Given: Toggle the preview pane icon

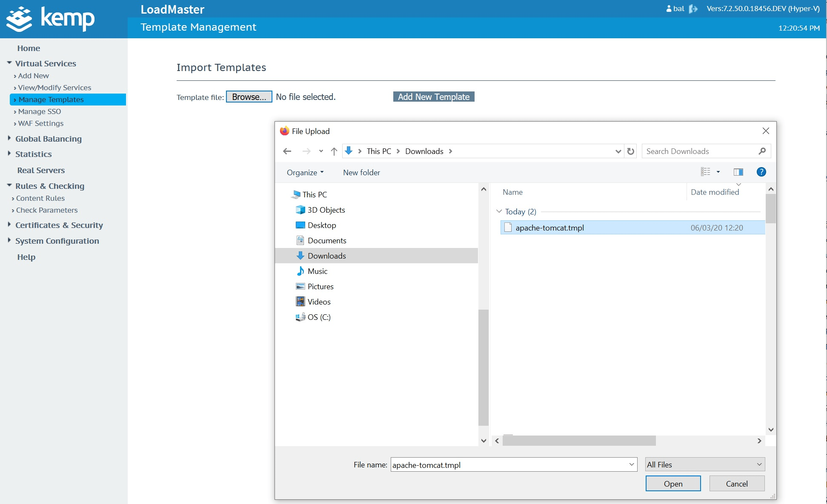Looking at the screenshot, I should tap(738, 172).
